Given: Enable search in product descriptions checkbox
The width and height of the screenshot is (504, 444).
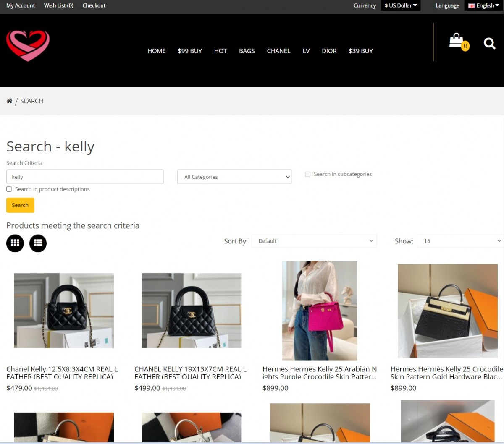Looking at the screenshot, I should click(9, 189).
